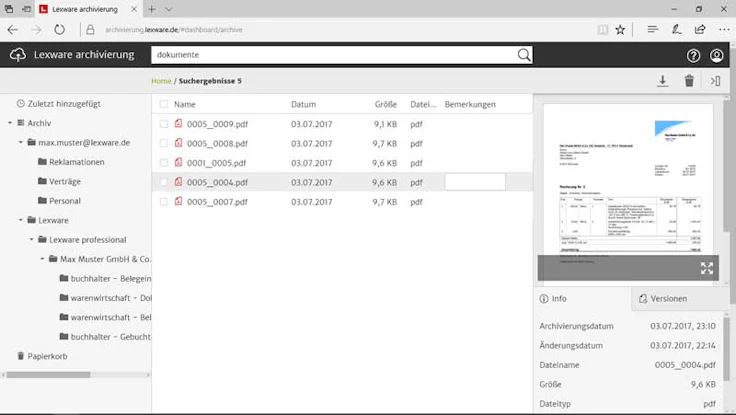Collapse the Lexware professional node
The width and height of the screenshot is (736, 415).
[31, 239]
